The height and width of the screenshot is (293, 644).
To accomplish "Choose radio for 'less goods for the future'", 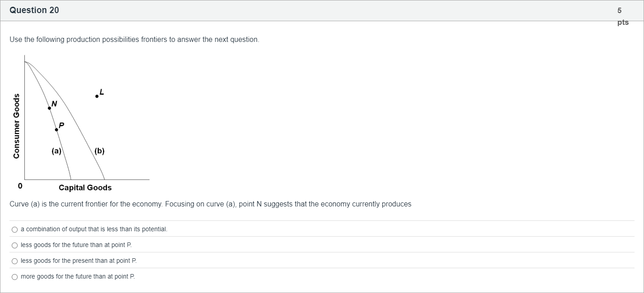I will (x=15, y=245).
